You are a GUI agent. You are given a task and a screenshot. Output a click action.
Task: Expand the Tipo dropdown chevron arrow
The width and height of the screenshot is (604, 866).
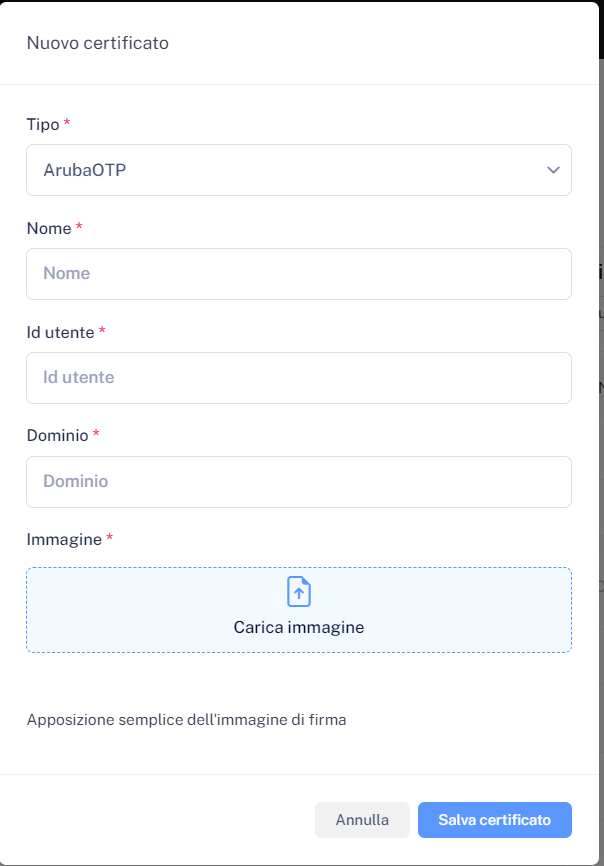tap(553, 170)
